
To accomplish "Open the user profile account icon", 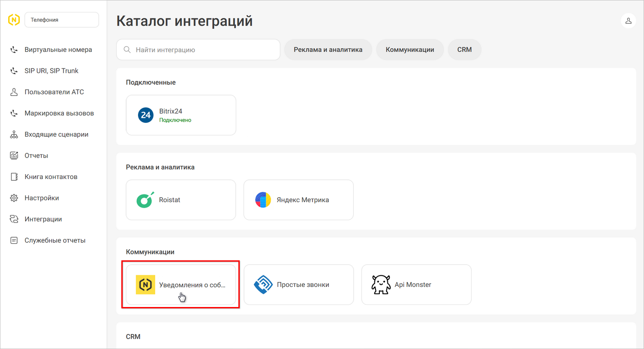I will 628,20.
